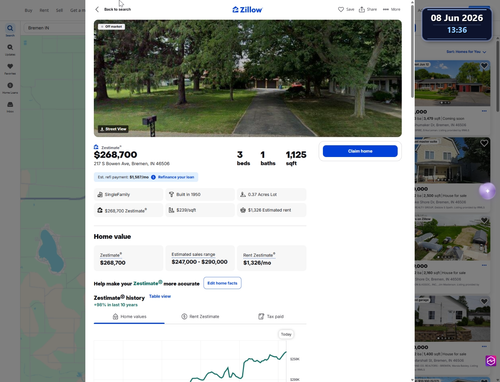Click the SingleFamily home type chip
This screenshot has width=500, height=382.
(128, 194)
